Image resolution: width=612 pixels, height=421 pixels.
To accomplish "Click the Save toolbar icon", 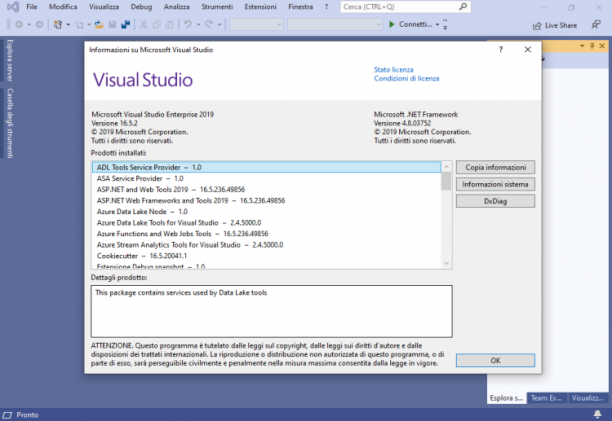I will (112, 25).
